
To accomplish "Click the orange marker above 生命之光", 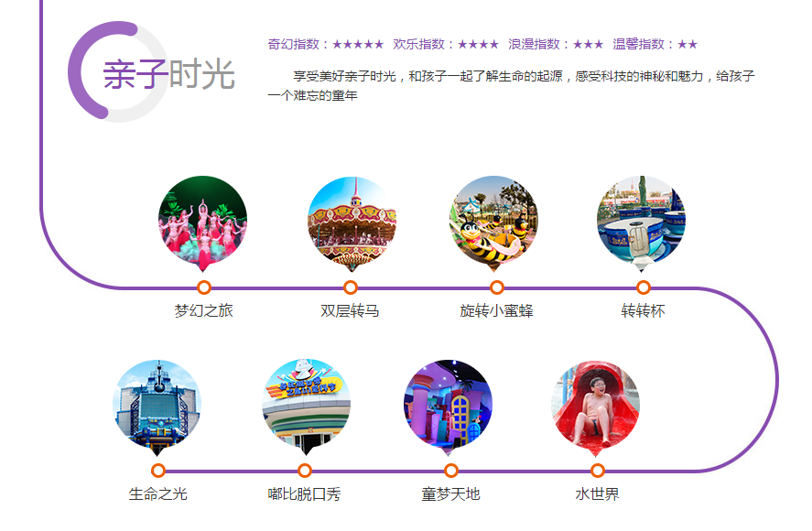I will (x=158, y=471).
